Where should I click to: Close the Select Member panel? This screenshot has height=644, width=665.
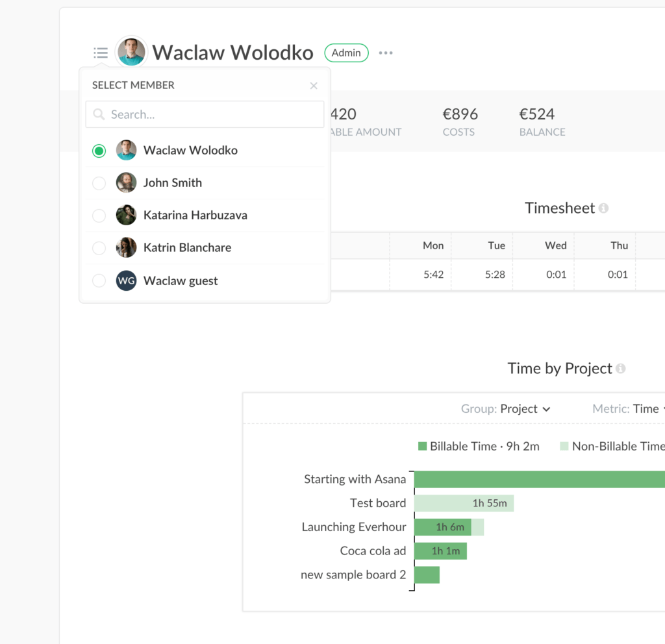(x=314, y=85)
